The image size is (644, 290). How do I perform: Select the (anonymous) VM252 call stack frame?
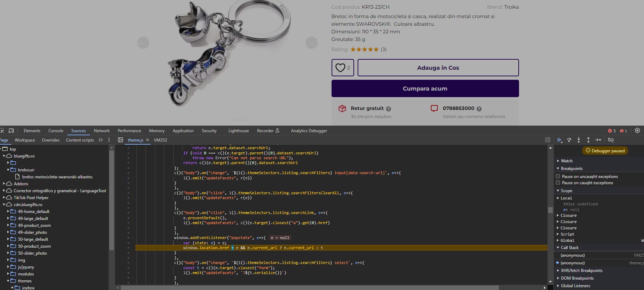pos(599,255)
